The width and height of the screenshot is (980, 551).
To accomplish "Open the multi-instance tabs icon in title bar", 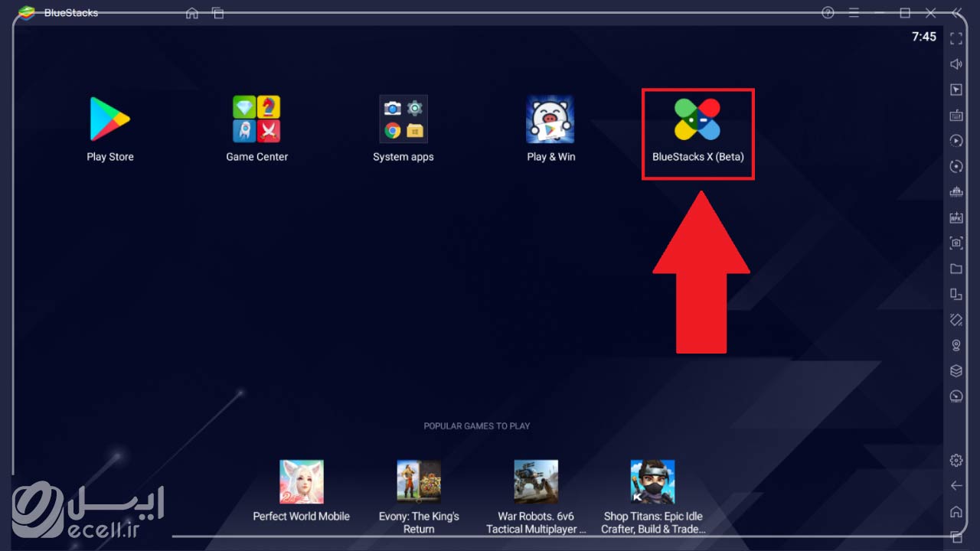I will point(218,13).
